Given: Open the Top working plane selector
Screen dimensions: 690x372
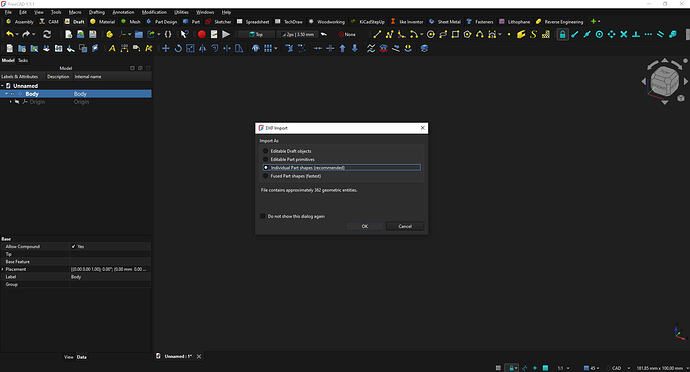Looking at the screenshot, I should pyautogui.click(x=256, y=34).
